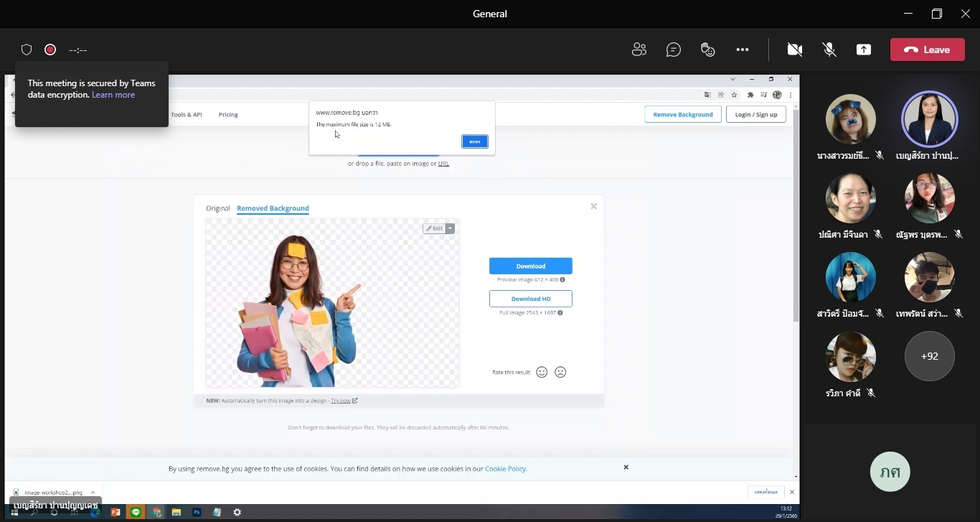Click the red recording indicator

[50, 50]
